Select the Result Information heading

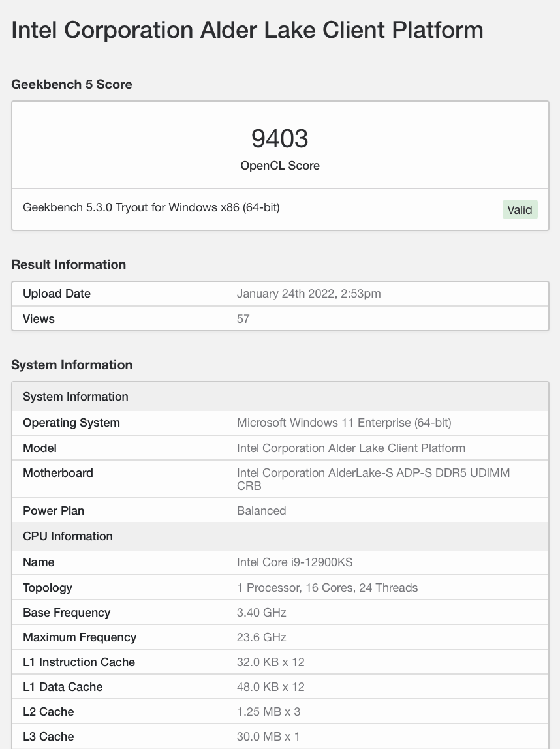68,264
